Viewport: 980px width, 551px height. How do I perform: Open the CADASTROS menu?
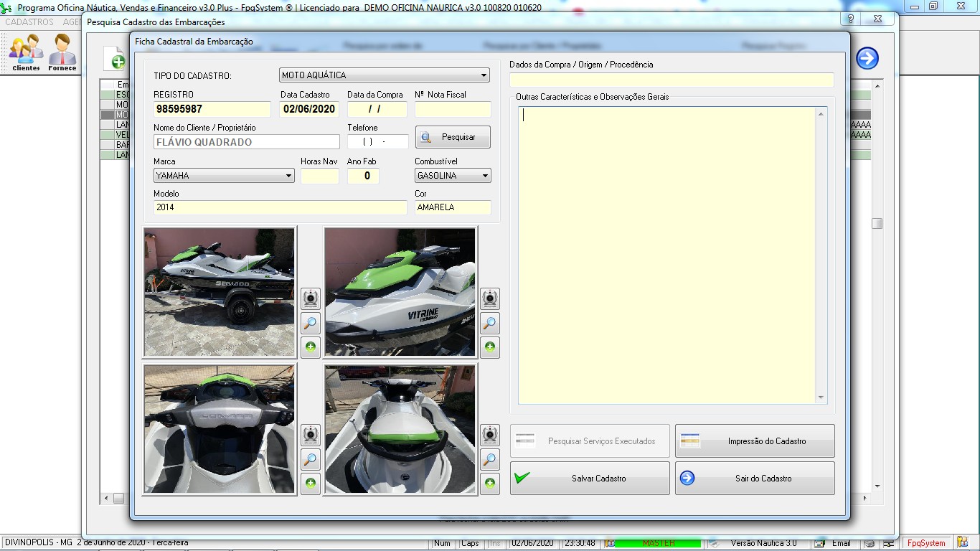tap(29, 22)
